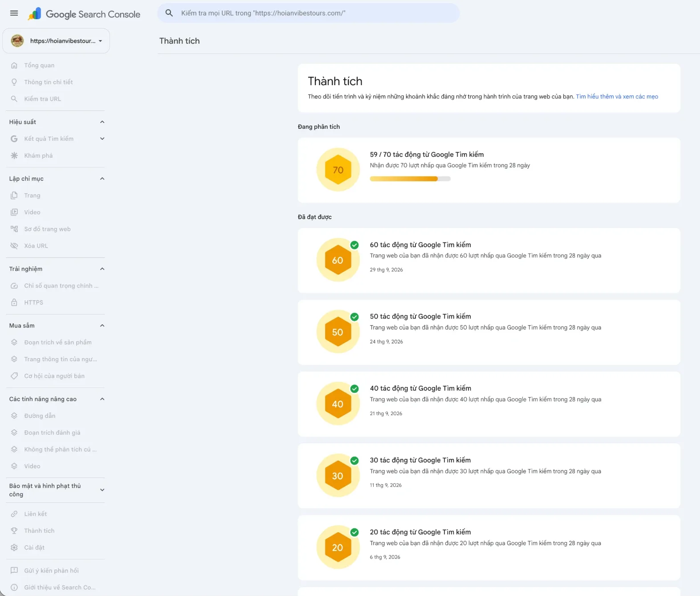Viewport: 700px width, 596px height.
Task: Click the Cơ hội của người bán tag icon
Action: pos(14,376)
